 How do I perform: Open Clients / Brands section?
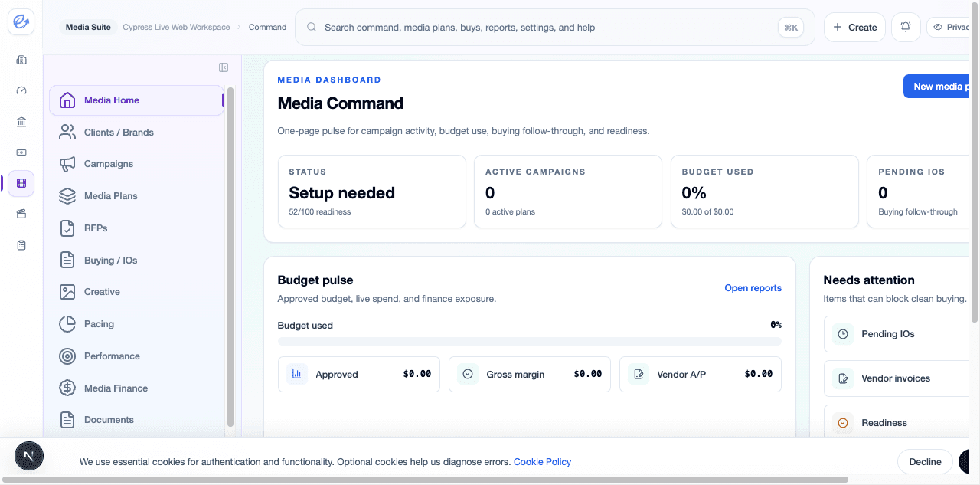136,133
